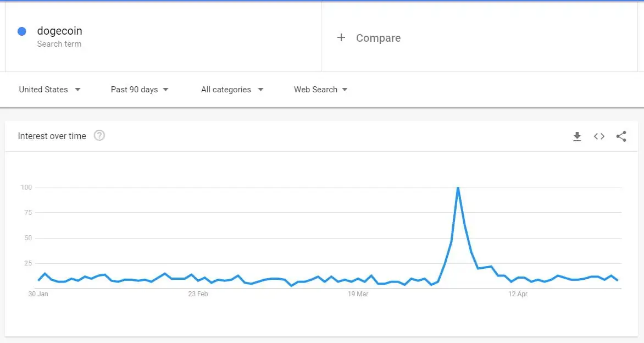Click the Interest over time heading
Image resolution: width=644 pixels, height=343 pixels.
(52, 136)
